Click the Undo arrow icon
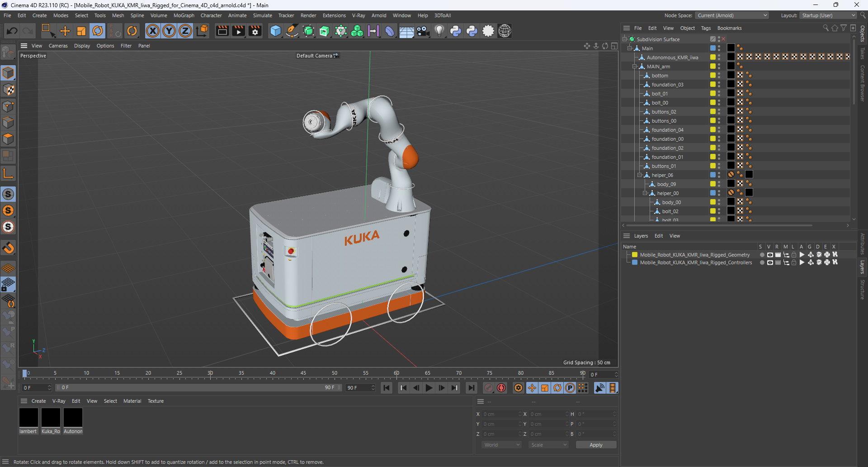 (12, 31)
